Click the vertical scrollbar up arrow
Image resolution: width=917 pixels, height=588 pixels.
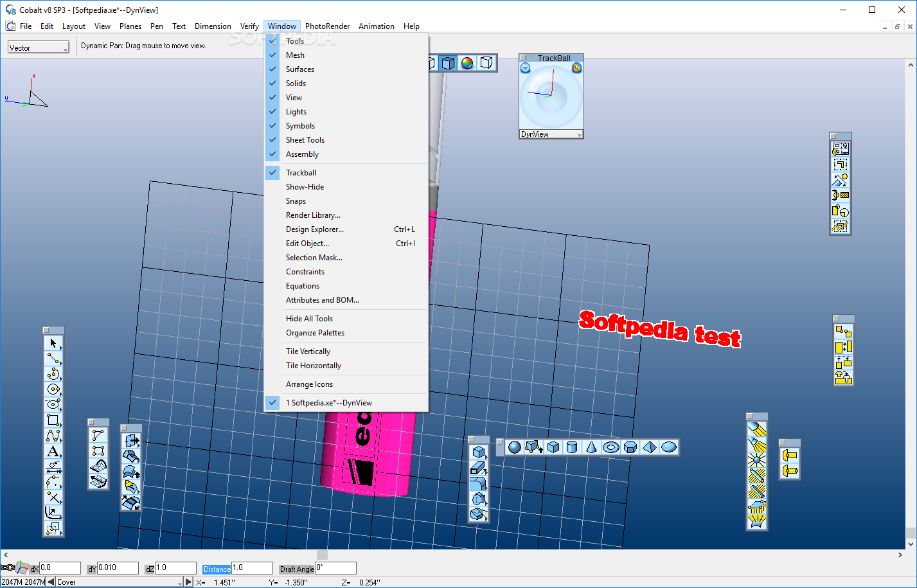911,65
